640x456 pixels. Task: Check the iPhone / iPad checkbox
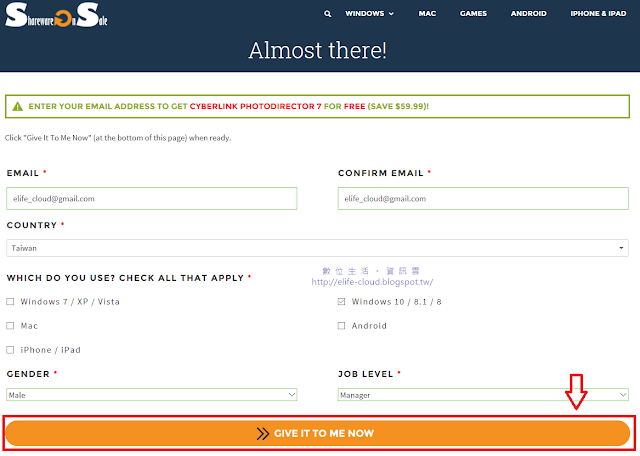coord(10,350)
